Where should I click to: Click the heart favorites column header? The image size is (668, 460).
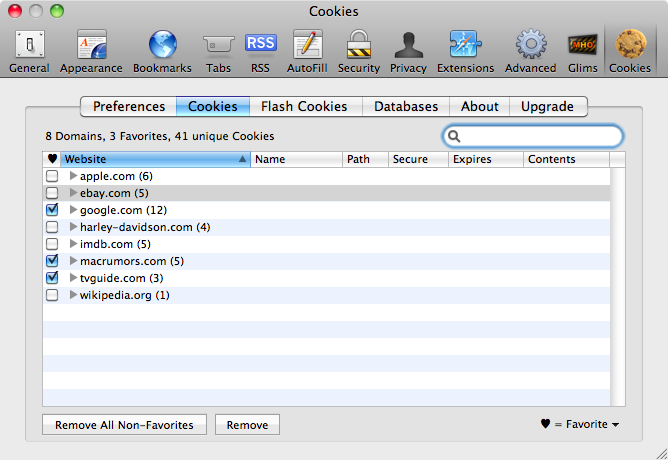[52, 159]
